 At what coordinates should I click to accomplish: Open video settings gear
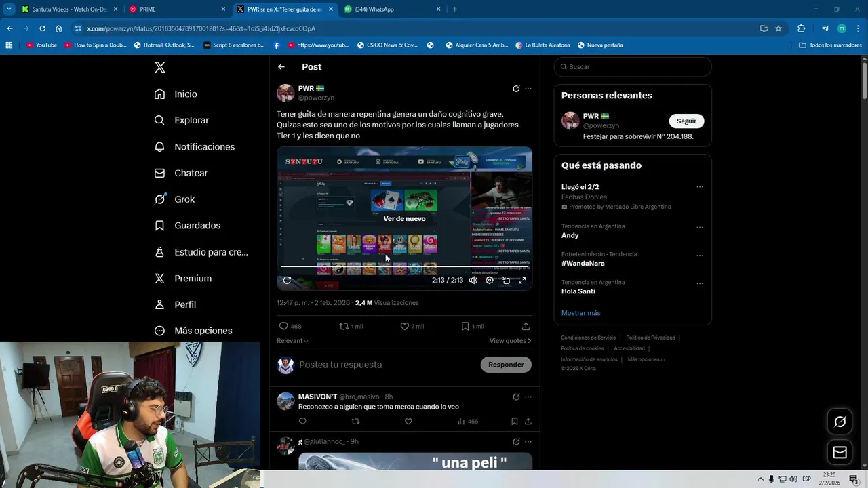(x=490, y=280)
